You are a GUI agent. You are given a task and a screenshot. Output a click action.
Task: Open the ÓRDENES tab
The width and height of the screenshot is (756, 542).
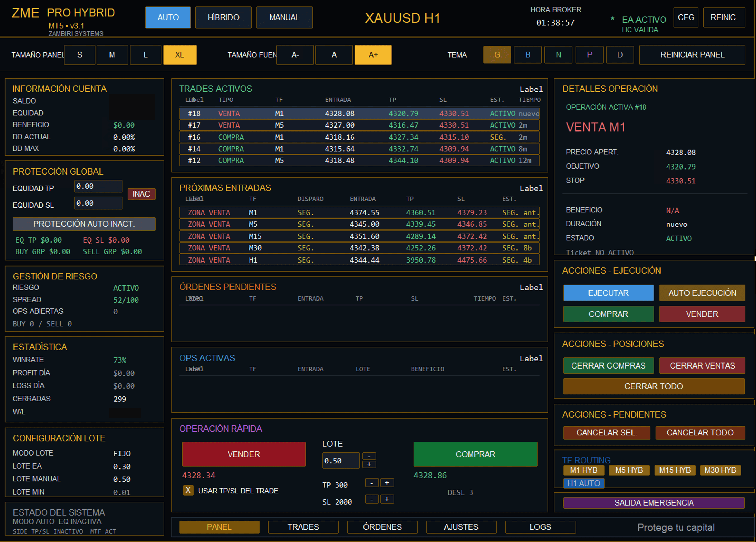[382, 527]
